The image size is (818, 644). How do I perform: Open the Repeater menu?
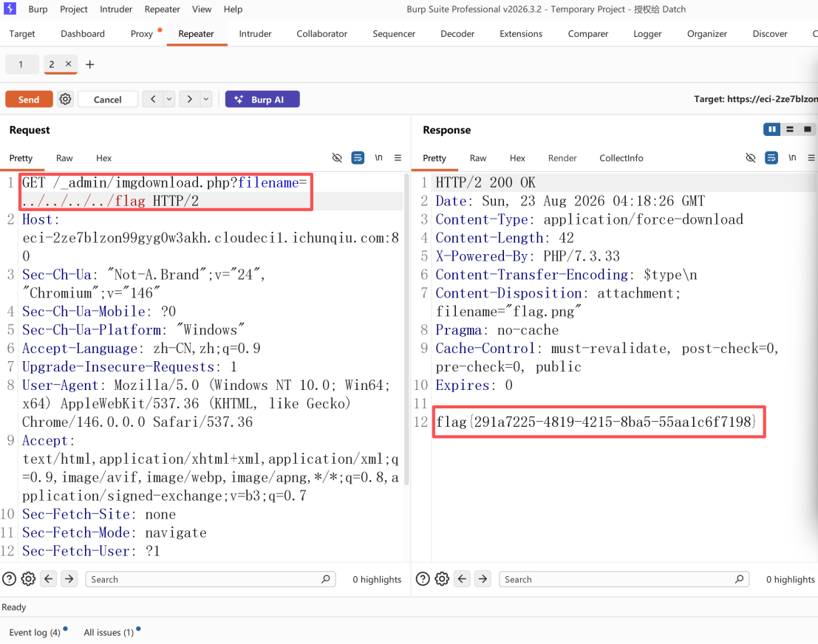[x=163, y=9]
